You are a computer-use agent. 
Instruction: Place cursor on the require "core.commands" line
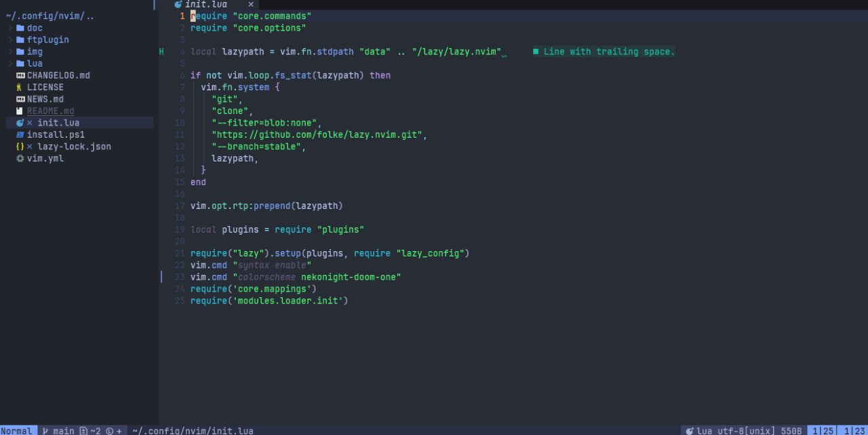pos(251,16)
